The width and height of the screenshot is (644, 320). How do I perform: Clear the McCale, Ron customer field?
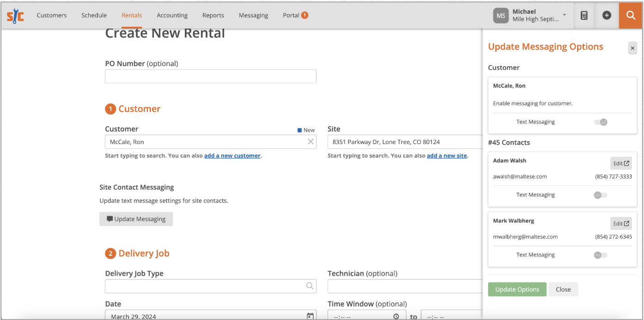click(311, 142)
